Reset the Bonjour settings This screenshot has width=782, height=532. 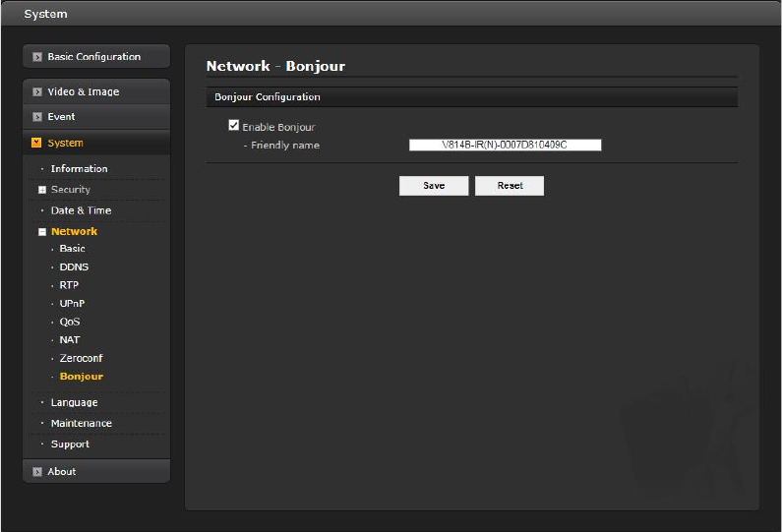click(510, 186)
